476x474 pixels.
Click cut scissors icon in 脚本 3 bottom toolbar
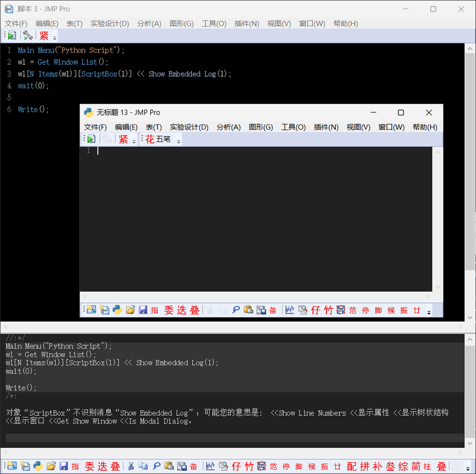[x=131, y=466]
